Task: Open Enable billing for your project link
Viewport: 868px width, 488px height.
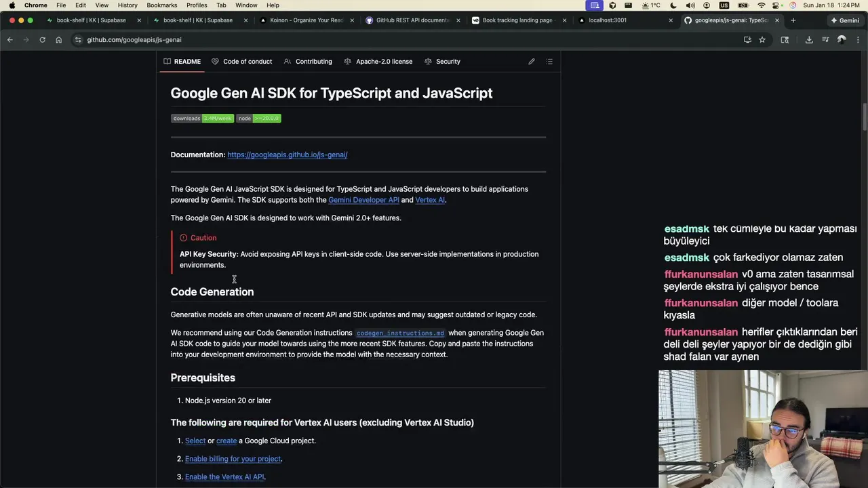Action: 233,459
